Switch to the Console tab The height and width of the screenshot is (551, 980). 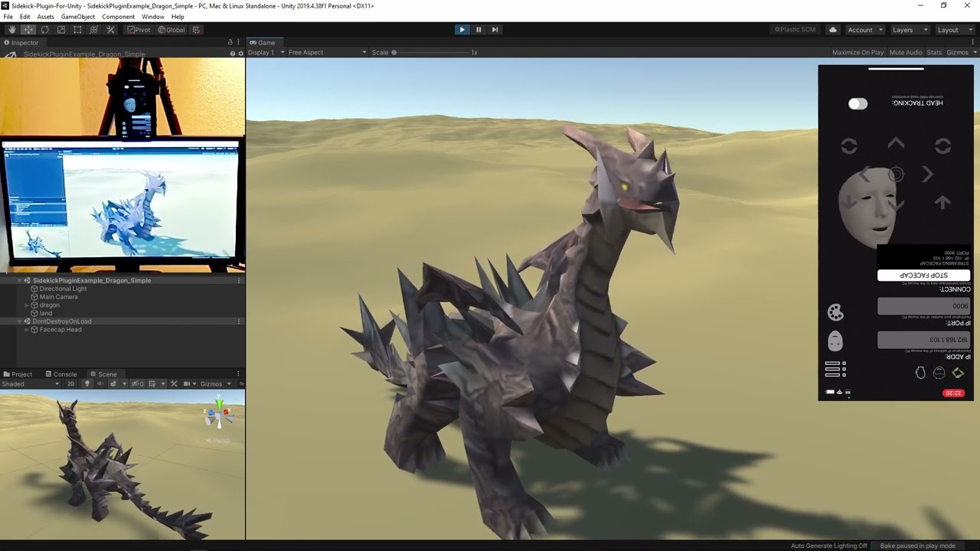pyautogui.click(x=60, y=374)
